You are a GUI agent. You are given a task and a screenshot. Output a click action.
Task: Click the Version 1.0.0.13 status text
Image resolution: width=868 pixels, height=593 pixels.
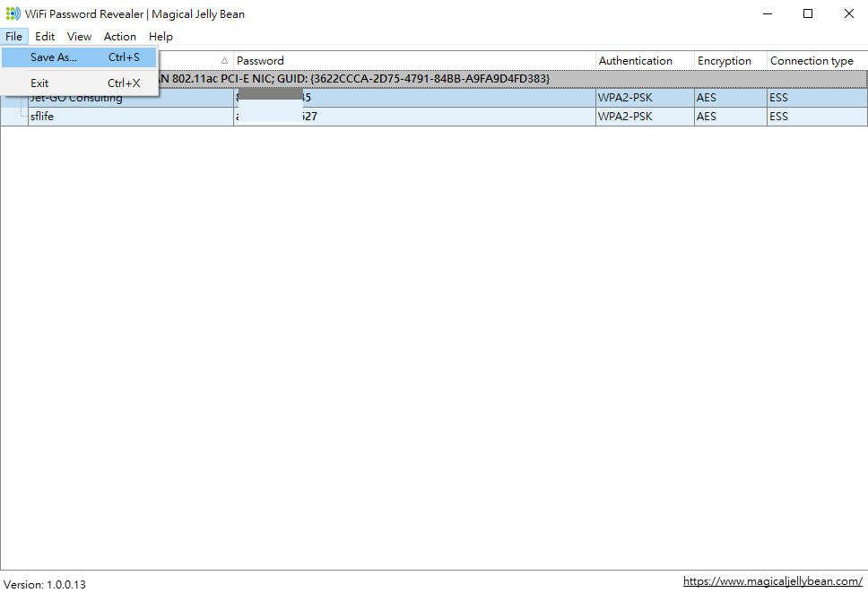tap(44, 584)
